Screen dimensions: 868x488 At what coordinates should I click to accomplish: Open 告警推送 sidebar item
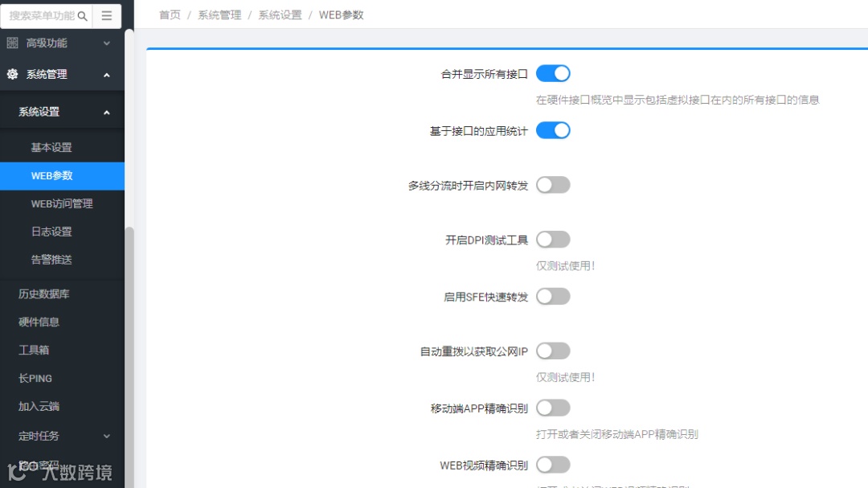(62, 259)
